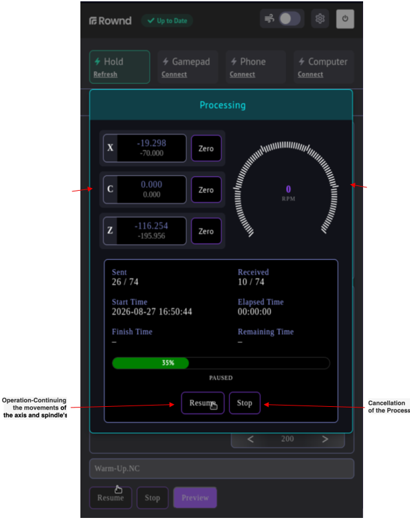Click the Finish Time label
Screen dimensions: 410x532
pos(132,332)
